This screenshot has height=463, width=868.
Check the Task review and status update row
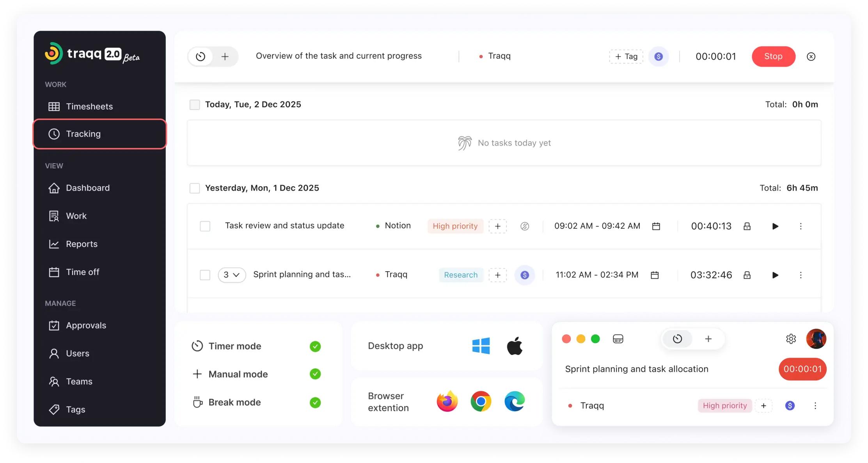[205, 226]
